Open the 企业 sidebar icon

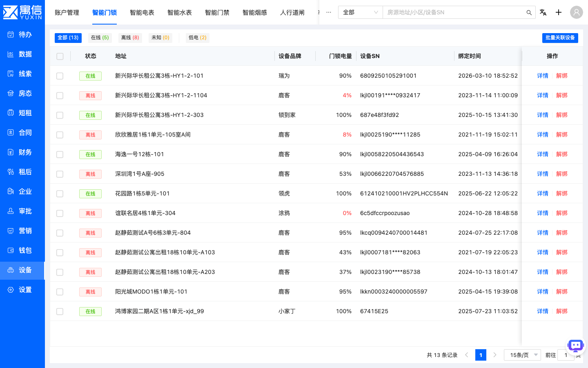11,191
